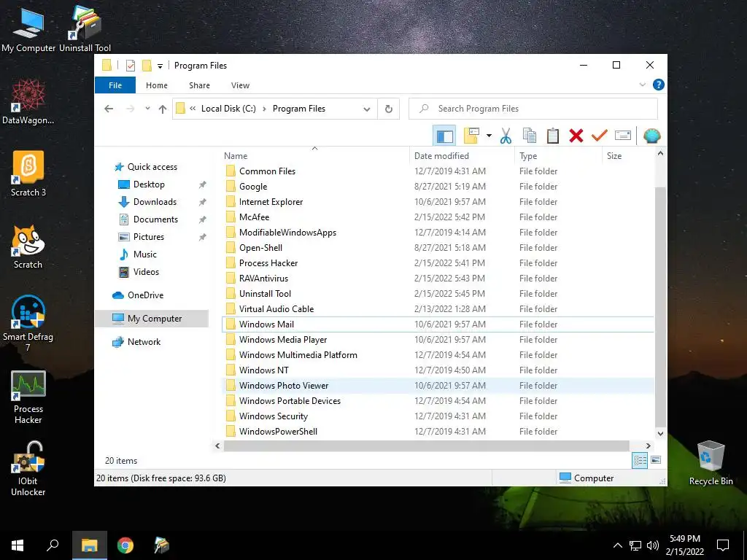Select Downloads in navigation pane
This screenshot has height=560, width=747.
[x=155, y=202]
